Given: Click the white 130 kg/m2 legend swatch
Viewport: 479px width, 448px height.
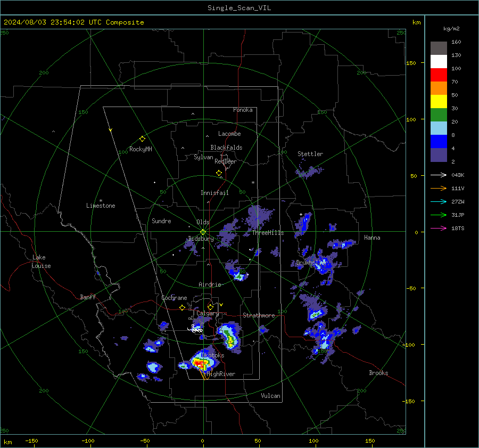Looking at the screenshot, I should [439, 61].
